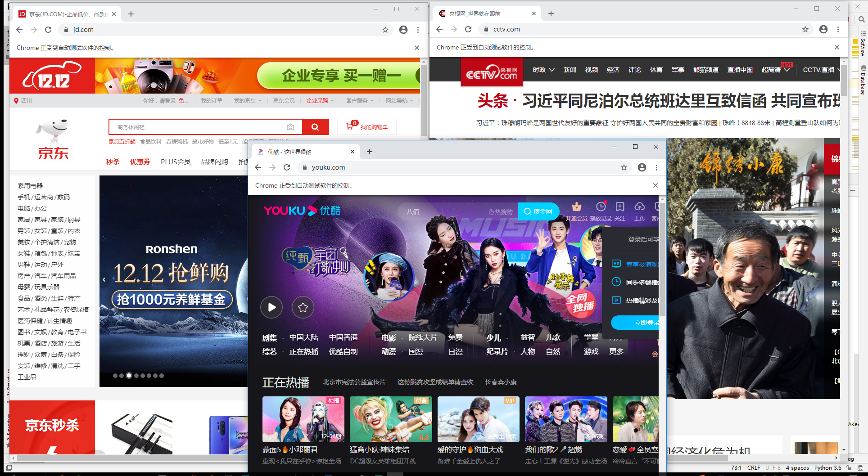
Task: Open Youku 院线大片 movie link
Action: tap(423, 337)
